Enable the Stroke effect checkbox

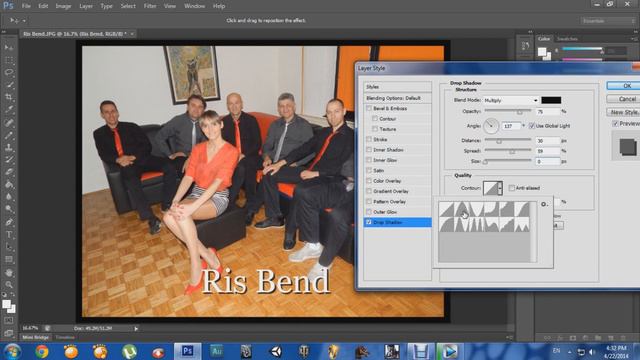369,140
